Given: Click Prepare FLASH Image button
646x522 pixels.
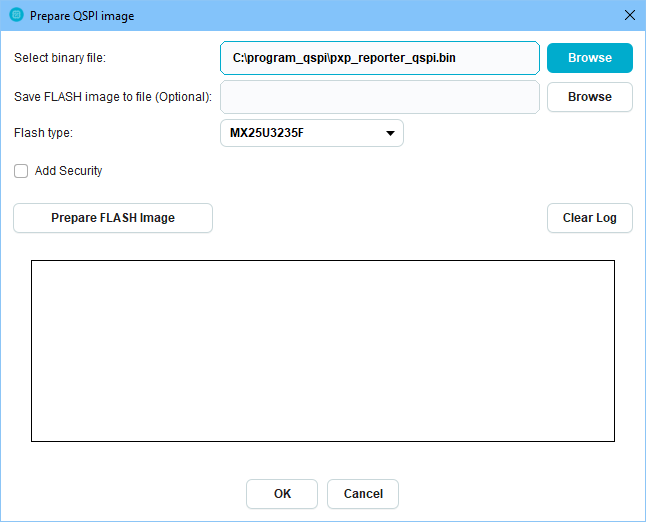Looking at the screenshot, I should coord(113,218).
